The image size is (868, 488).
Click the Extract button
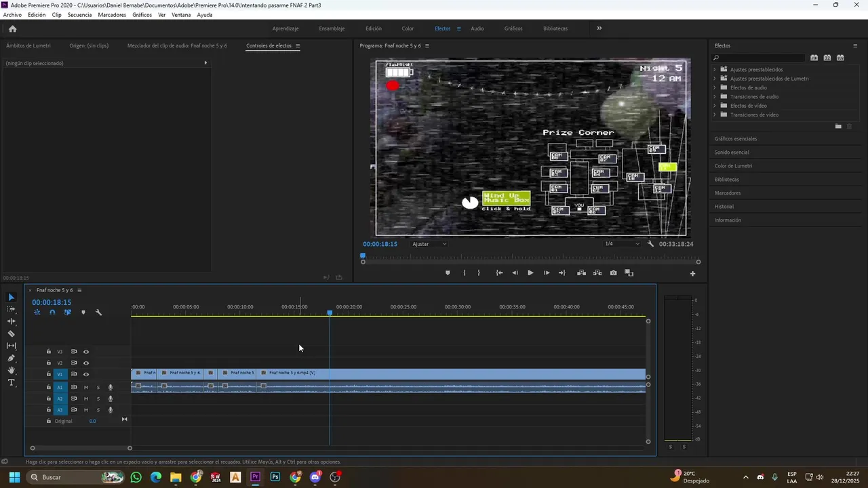tap(597, 273)
